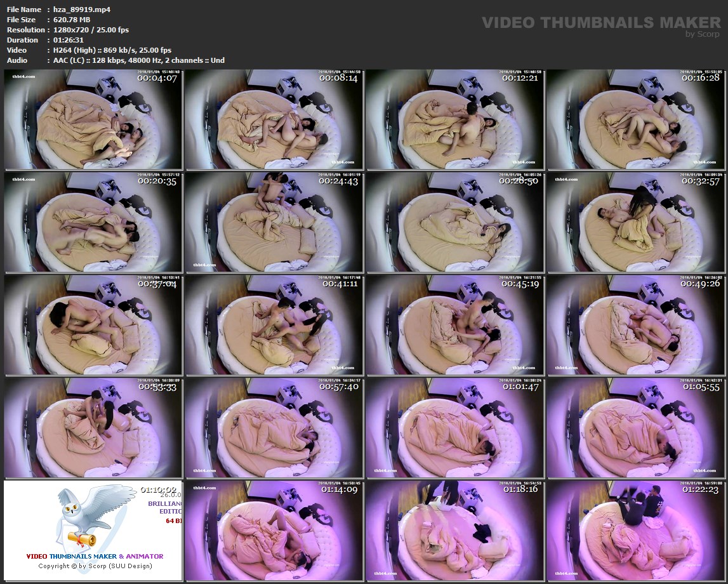Click the H264 video codec info line
The width and height of the screenshot is (728, 584).
(112, 50)
